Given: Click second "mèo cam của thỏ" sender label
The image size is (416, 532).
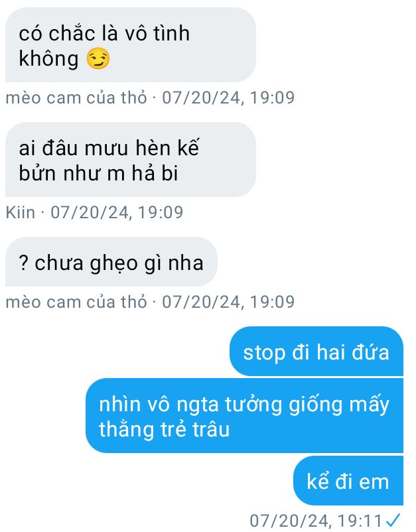Looking at the screenshot, I should tap(76, 302).
